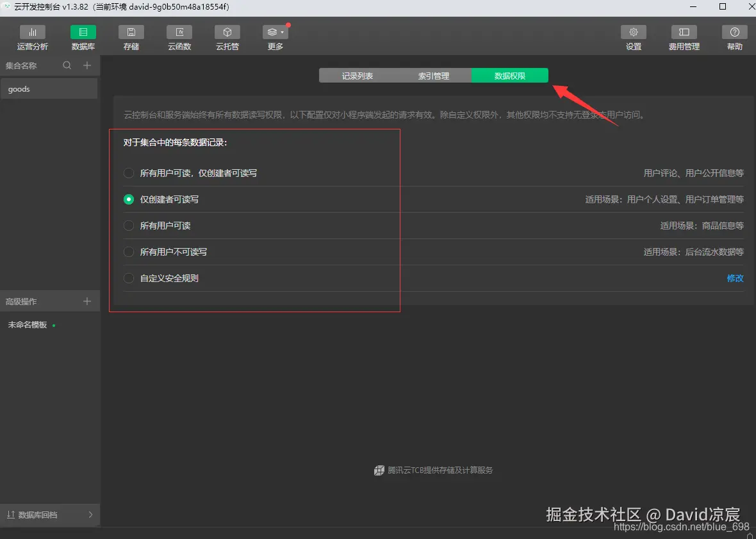Go to 费用管理
756x539 pixels.
pos(684,37)
